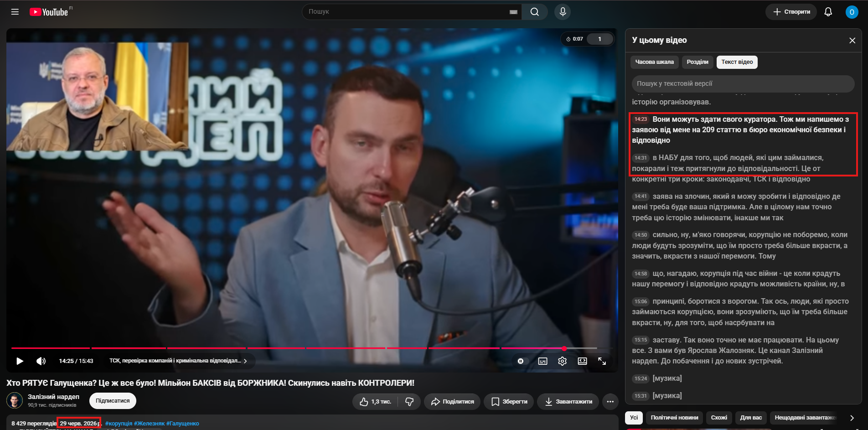Open the Створити create menu

click(x=791, y=12)
